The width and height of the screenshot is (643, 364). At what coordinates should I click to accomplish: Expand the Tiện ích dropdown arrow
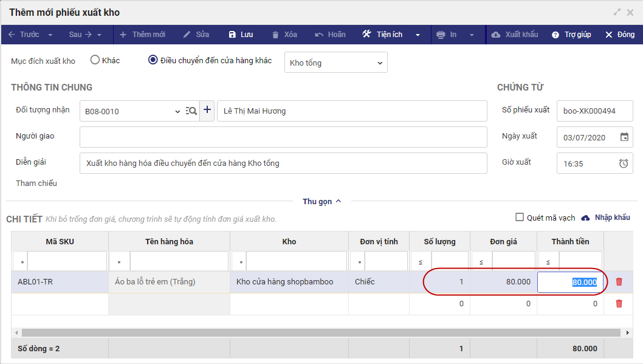418,35
